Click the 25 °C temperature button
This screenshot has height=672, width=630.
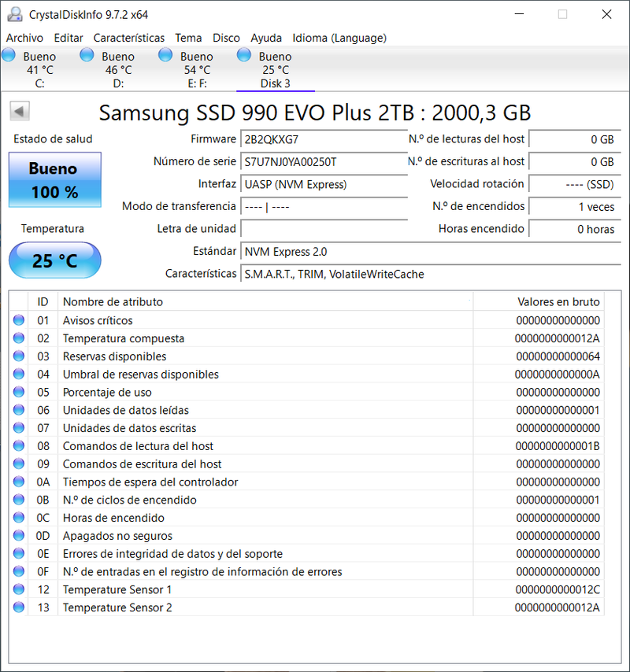(55, 260)
